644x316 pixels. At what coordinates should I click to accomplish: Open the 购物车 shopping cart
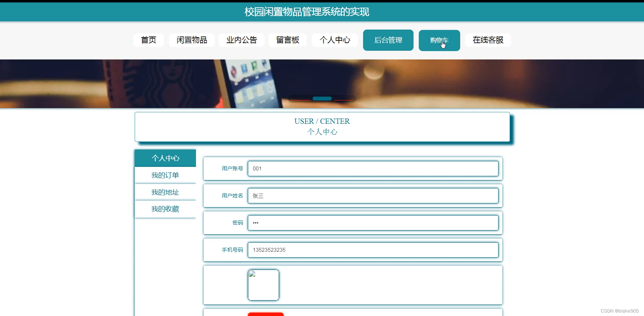click(439, 40)
